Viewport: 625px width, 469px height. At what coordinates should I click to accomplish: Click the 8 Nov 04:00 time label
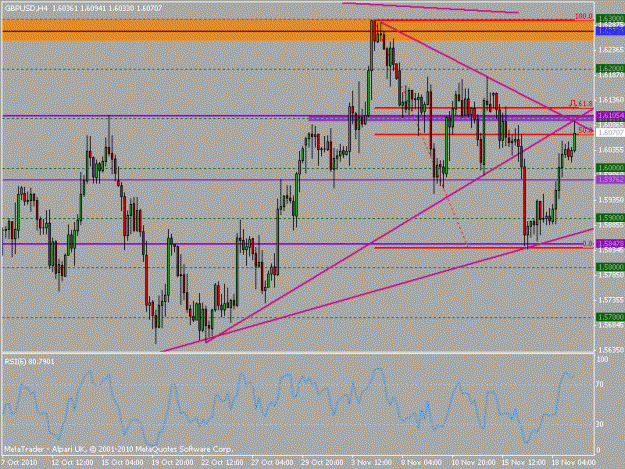point(421,463)
